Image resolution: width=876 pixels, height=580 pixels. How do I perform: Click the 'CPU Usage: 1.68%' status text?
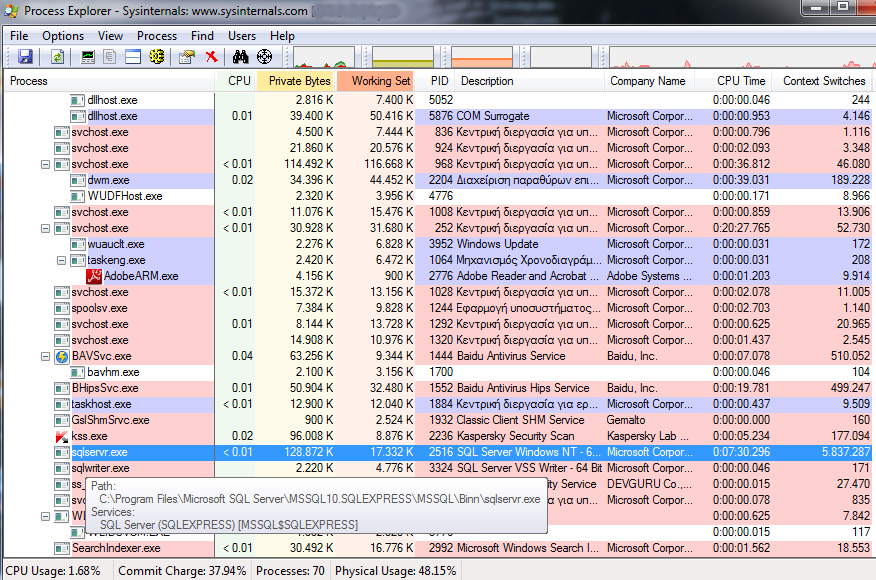click(x=53, y=571)
